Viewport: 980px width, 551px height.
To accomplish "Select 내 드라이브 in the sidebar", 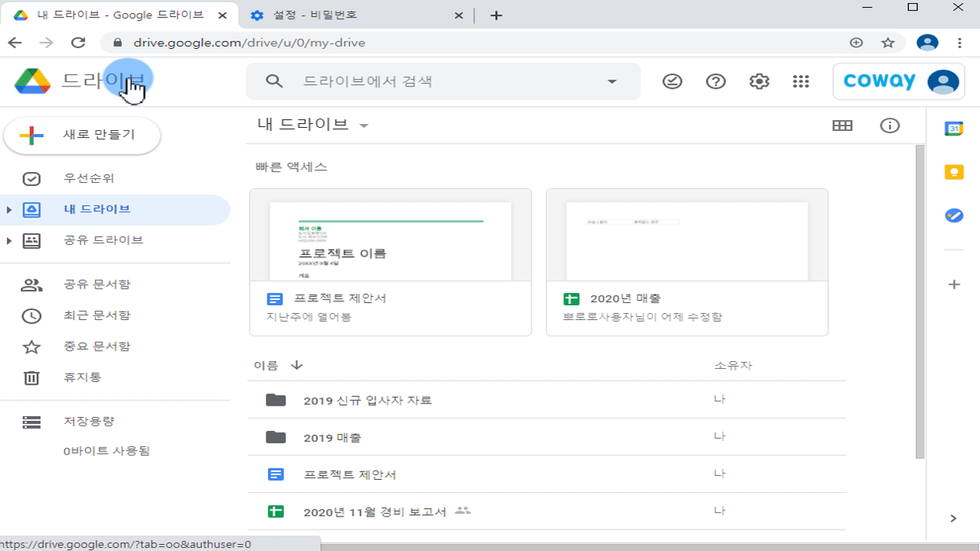I will pos(115,210).
